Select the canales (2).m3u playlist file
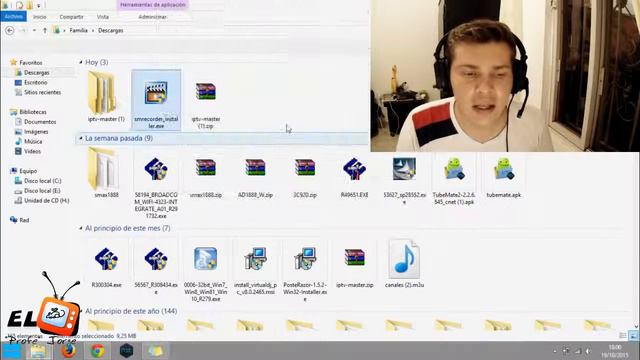The height and width of the screenshot is (360, 640). (404, 264)
